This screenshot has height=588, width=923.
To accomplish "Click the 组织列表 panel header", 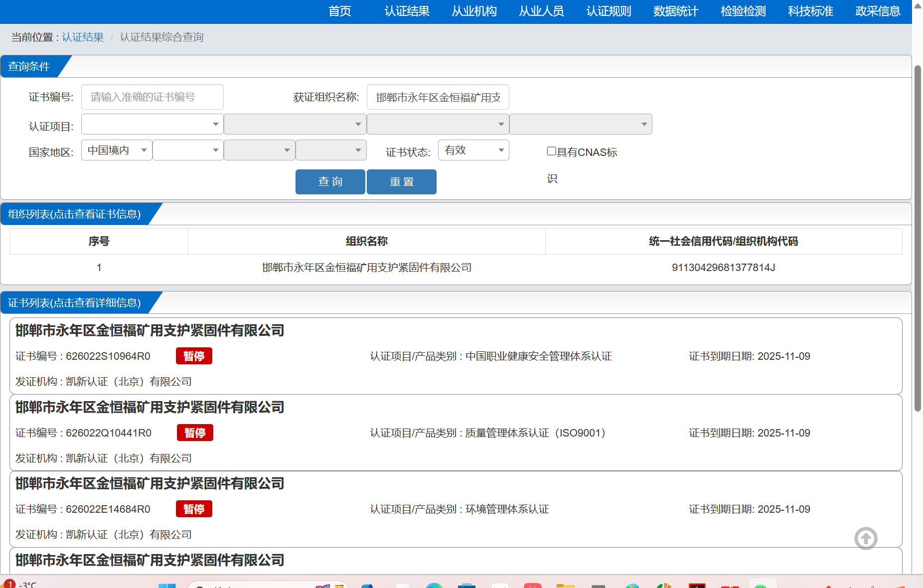I will pyautogui.click(x=75, y=214).
